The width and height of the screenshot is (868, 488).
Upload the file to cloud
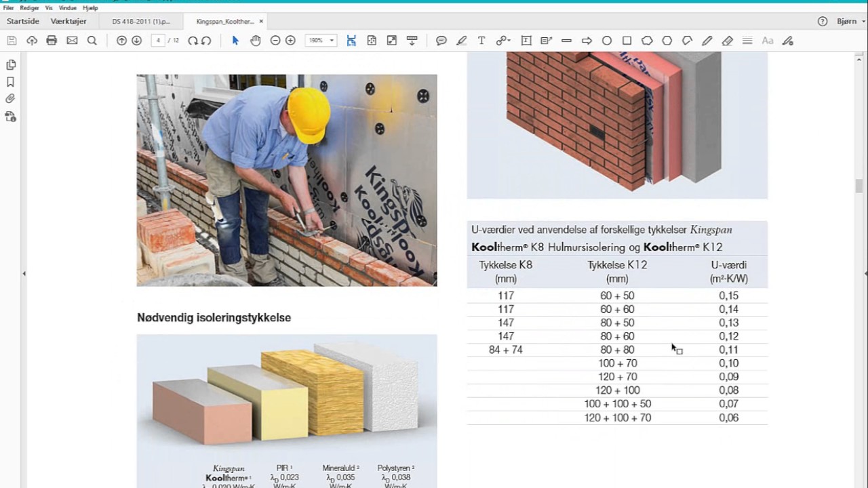coord(32,41)
